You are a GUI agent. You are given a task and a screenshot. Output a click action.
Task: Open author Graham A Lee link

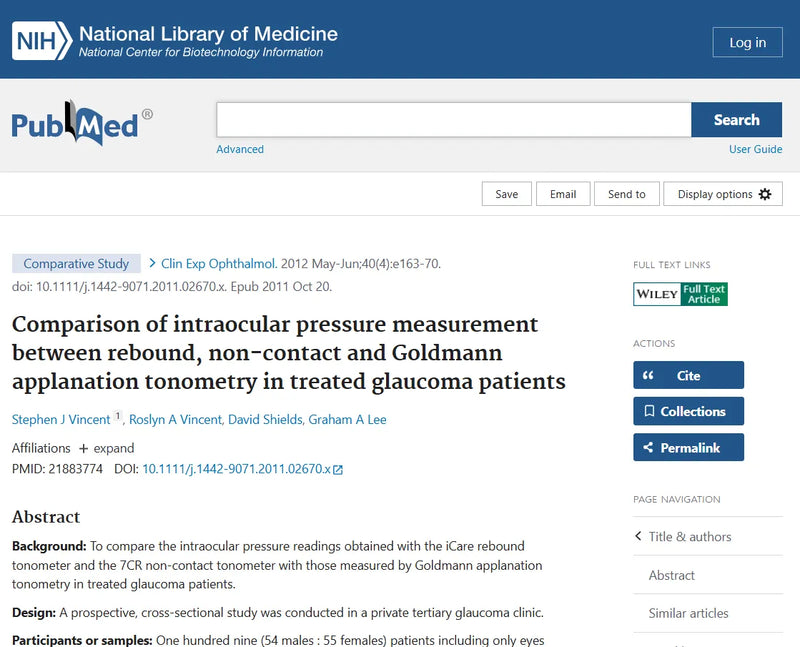pyautogui.click(x=347, y=419)
